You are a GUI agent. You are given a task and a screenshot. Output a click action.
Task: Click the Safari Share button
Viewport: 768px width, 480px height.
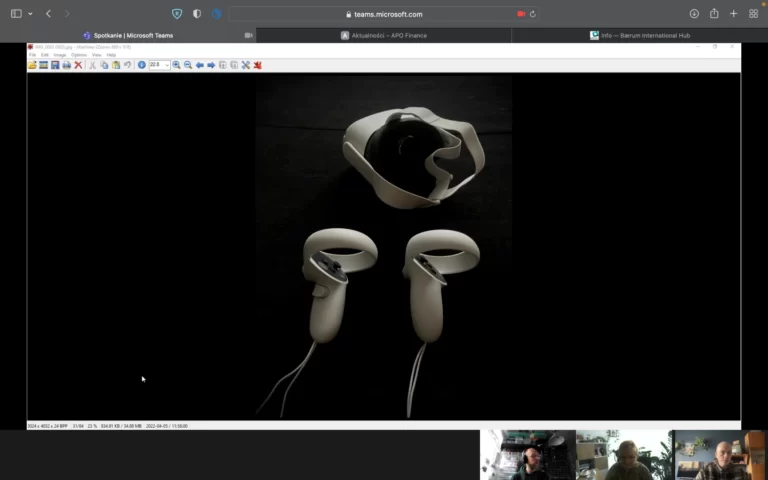pos(714,14)
